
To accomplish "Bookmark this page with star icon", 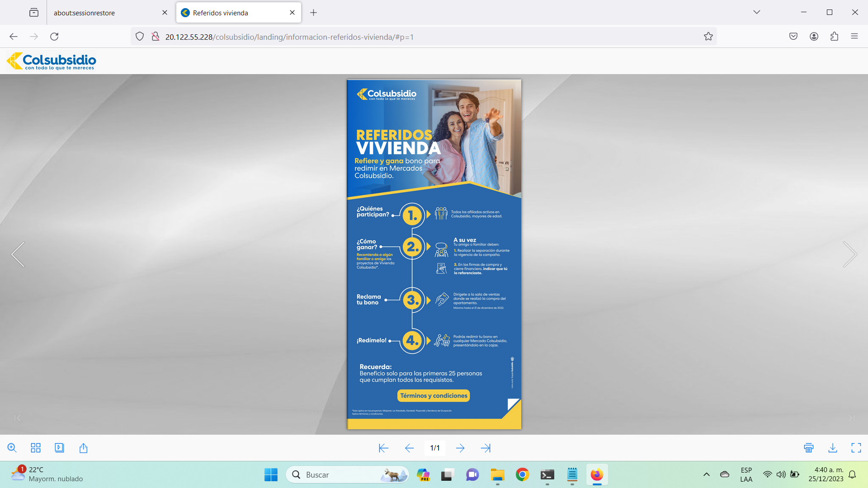I will (708, 37).
